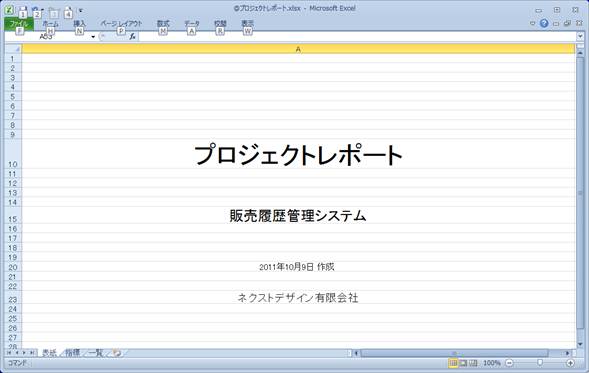Viewport: 589px width, 373px height.
Task: Click the zoom in plus button
Action: (x=570, y=363)
